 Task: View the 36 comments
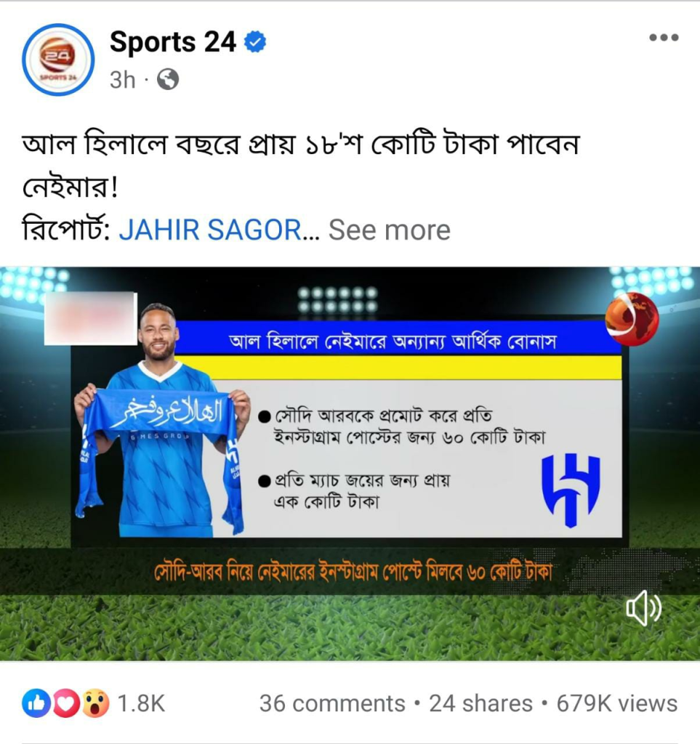tap(332, 703)
